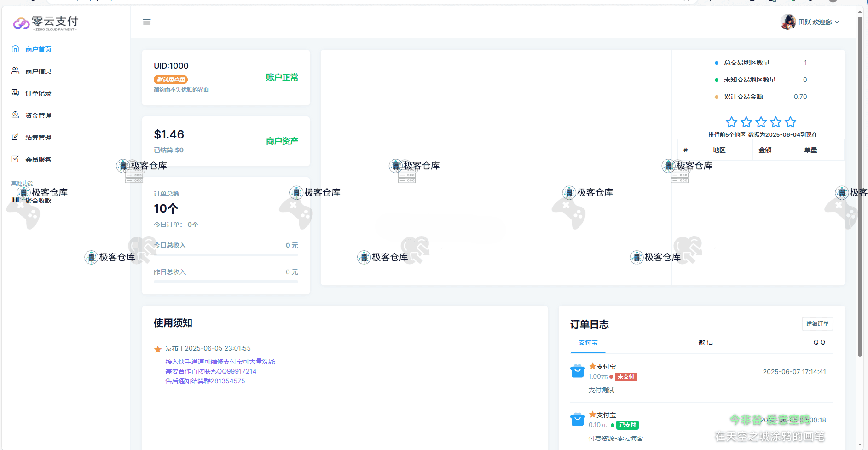The width and height of the screenshot is (868, 450).
Task: Click the 订单日志 heading
Action: [590, 324]
